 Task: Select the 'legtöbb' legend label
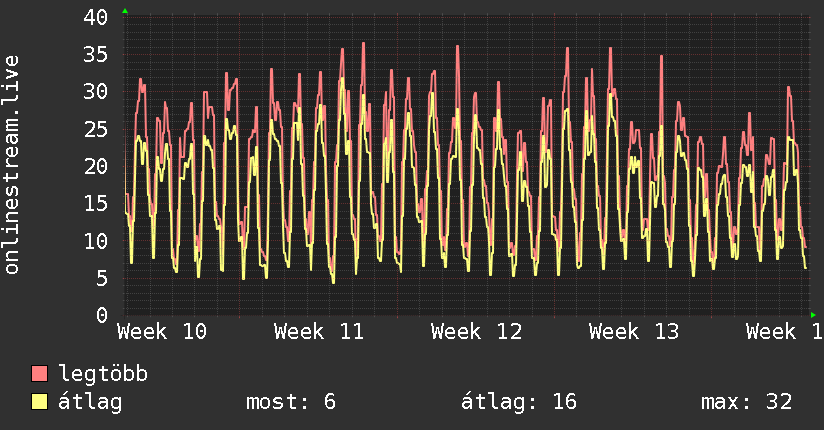(103, 374)
